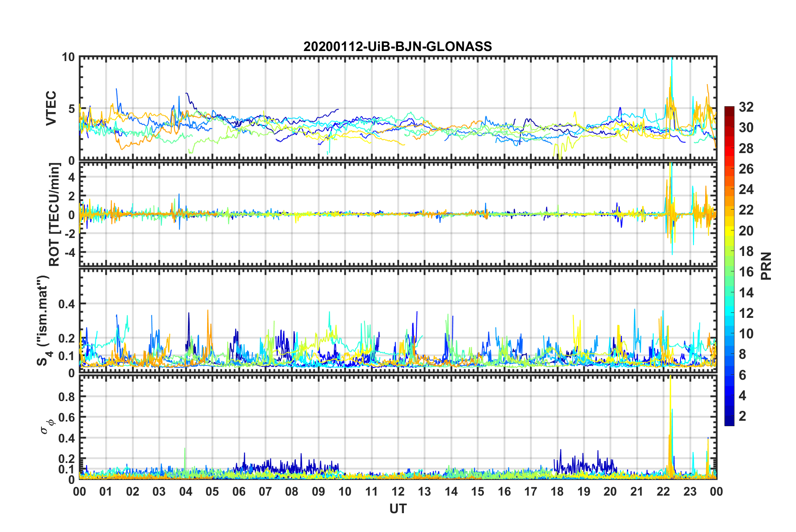Click the S4 ("ism.mat") axis label
This screenshot has height=532, width=796.
[44, 320]
